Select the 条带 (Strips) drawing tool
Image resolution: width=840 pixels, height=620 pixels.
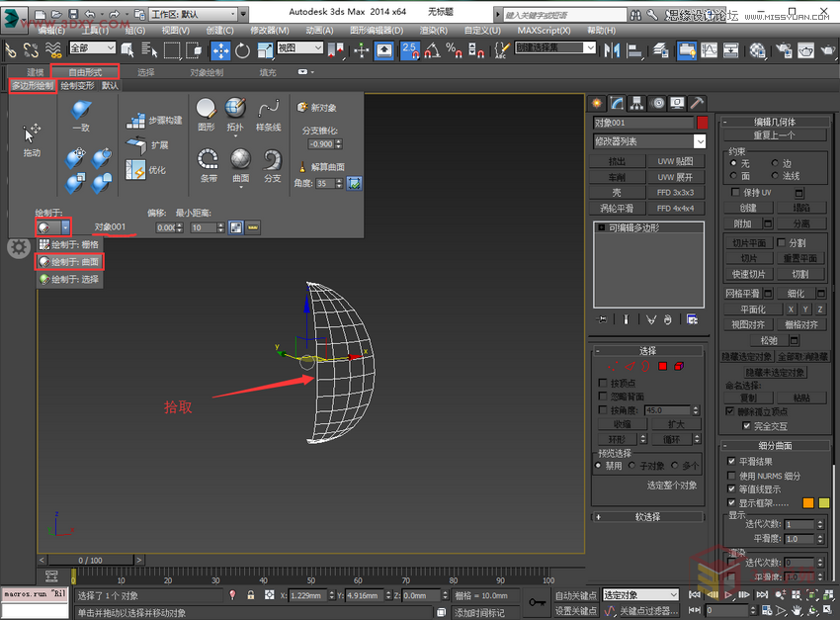pyautogui.click(x=208, y=161)
